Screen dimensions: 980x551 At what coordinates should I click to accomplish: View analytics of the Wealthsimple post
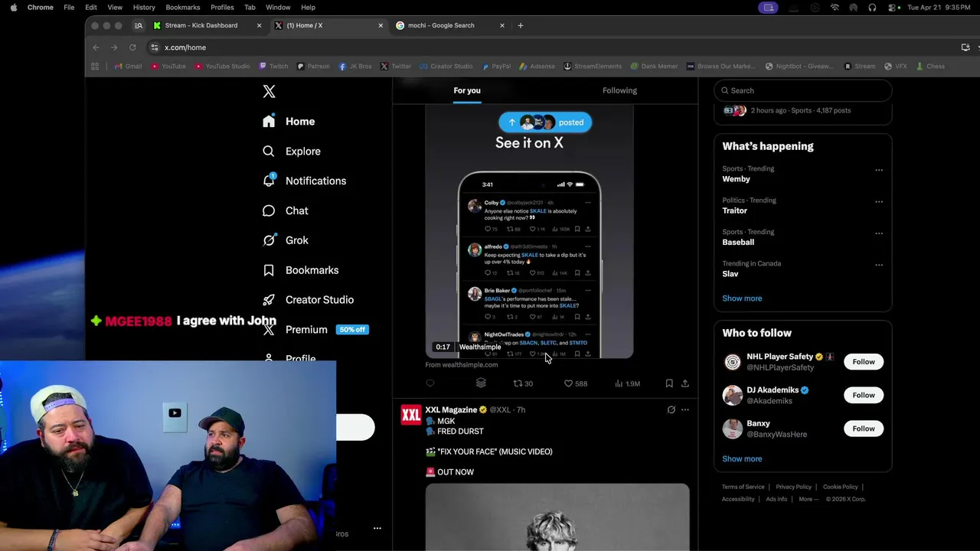pyautogui.click(x=629, y=383)
